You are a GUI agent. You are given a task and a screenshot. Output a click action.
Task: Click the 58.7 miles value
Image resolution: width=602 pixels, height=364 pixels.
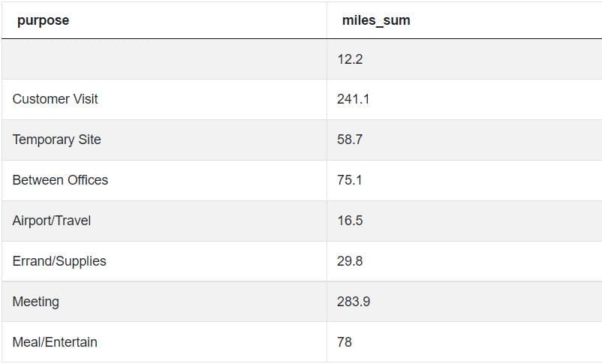(350, 140)
